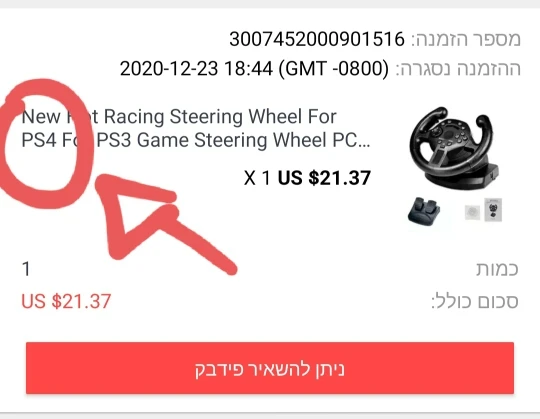Click the 'כמות' quantity label

[497, 269]
